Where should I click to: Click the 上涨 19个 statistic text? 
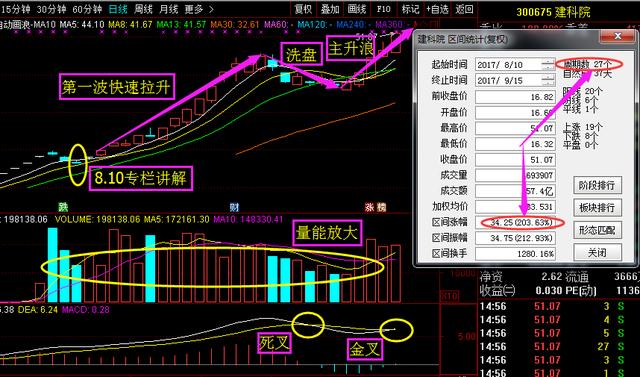[582, 127]
